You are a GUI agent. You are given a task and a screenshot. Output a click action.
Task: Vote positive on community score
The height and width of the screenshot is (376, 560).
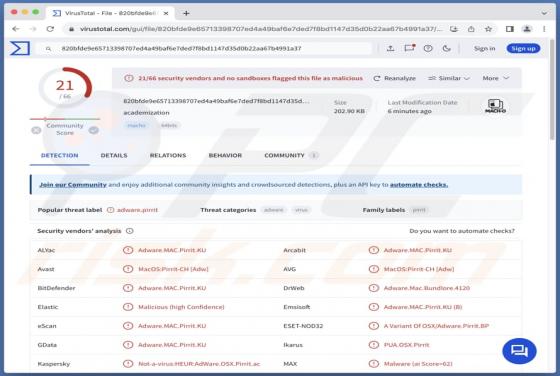pos(94,130)
